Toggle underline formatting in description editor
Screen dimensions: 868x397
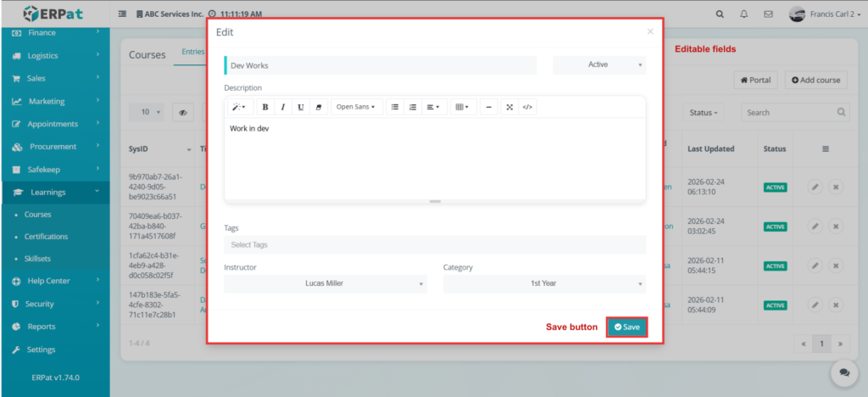tap(301, 107)
